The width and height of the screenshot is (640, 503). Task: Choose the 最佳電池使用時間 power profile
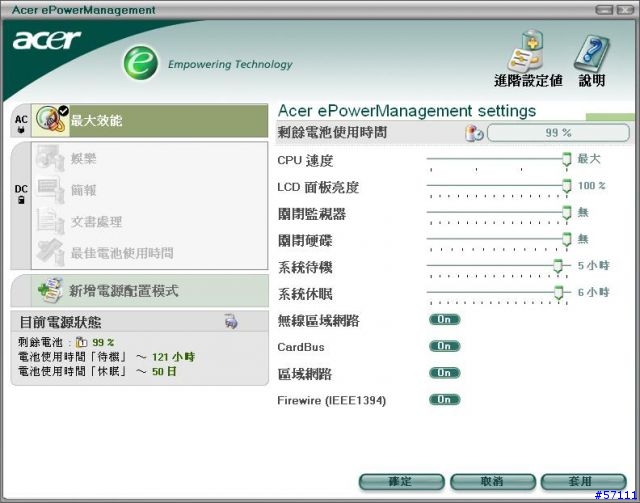coord(149,253)
